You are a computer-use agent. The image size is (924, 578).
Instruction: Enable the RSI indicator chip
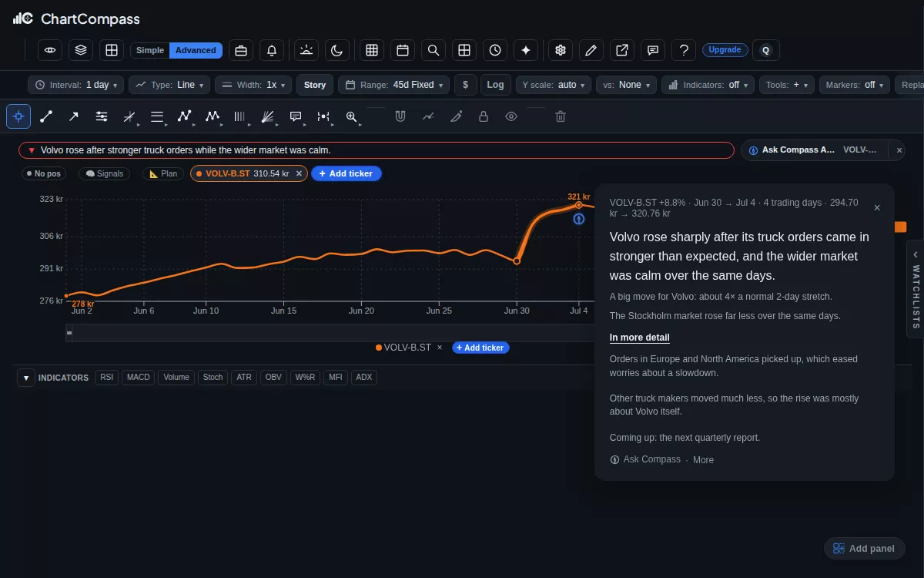(105, 378)
